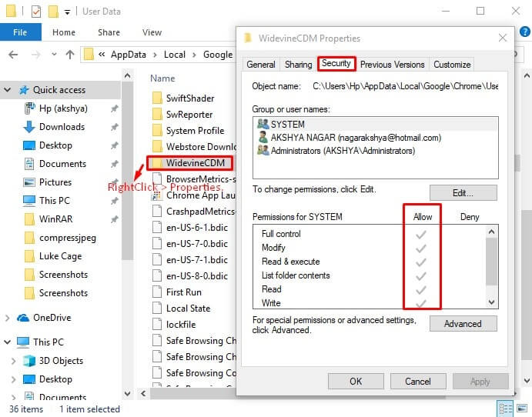Click the Edit... permissions button
532x417 pixels.
click(x=463, y=193)
